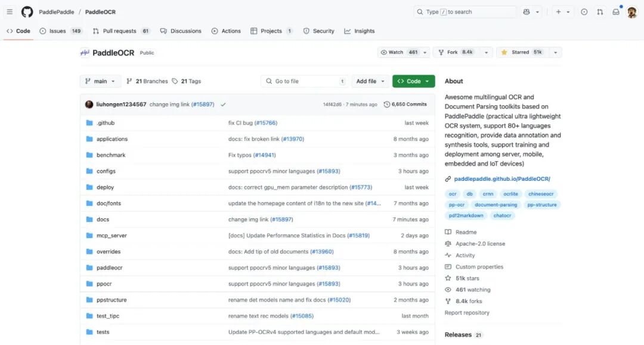Screen dimensions: 644x345
Task: Click the configs folder icon
Action: (x=89, y=171)
